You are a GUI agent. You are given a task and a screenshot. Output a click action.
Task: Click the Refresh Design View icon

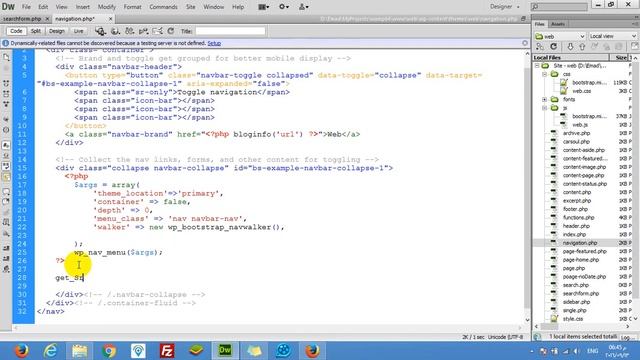click(171, 31)
